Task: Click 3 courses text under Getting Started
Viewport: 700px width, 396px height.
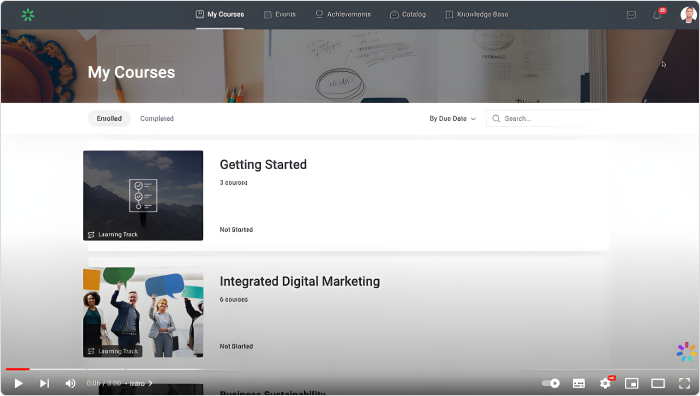Action: tap(233, 183)
